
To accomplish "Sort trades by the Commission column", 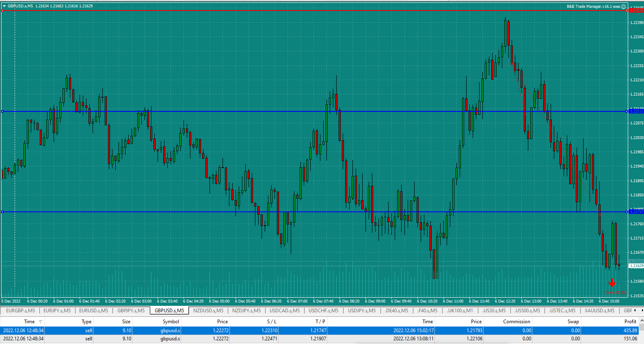I will (x=516, y=322).
